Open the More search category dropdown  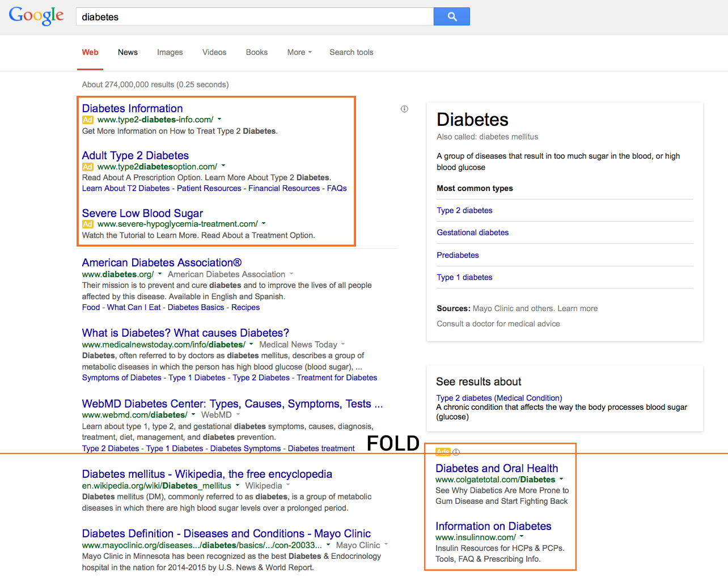coord(299,53)
